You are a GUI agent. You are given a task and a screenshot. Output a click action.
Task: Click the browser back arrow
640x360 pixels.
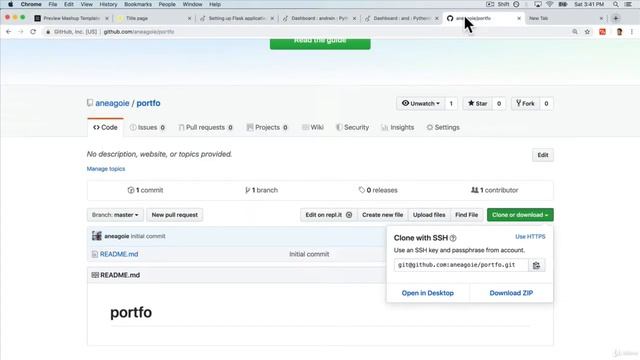9,32
